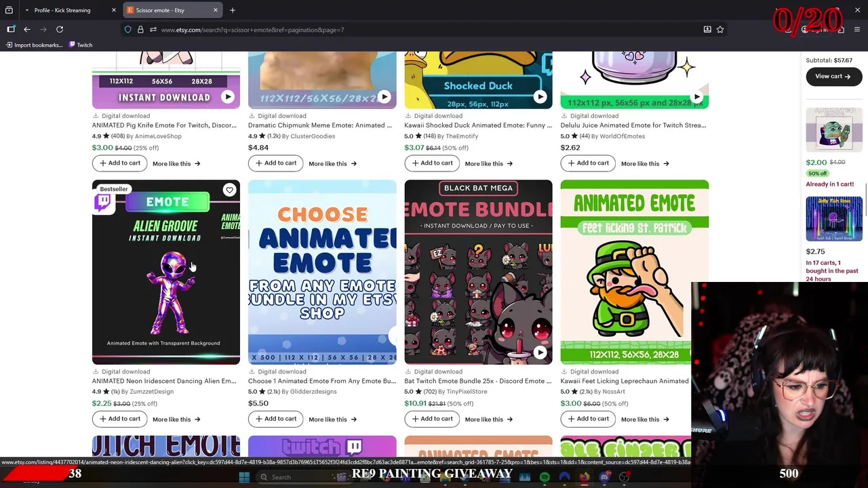Favorite the Alien Groove emote with heart icon
The width and height of the screenshot is (868, 488).
click(229, 190)
